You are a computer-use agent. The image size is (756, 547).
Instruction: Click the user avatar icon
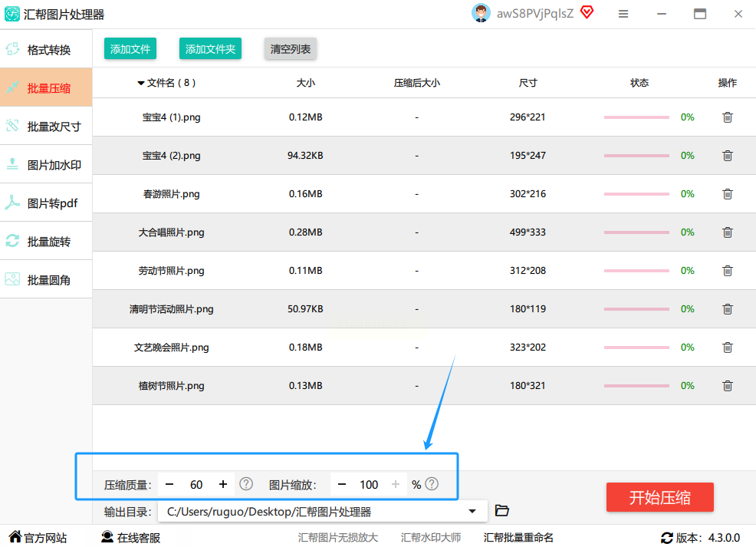[482, 14]
